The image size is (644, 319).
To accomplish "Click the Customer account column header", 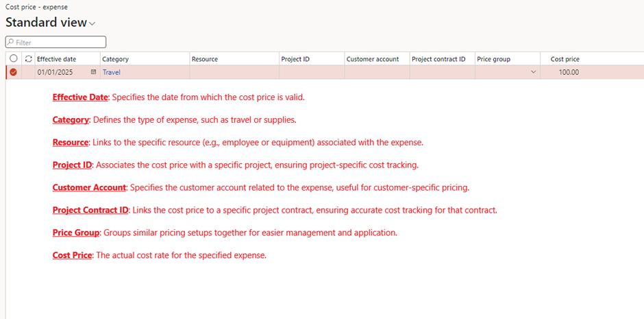I will 373,59.
